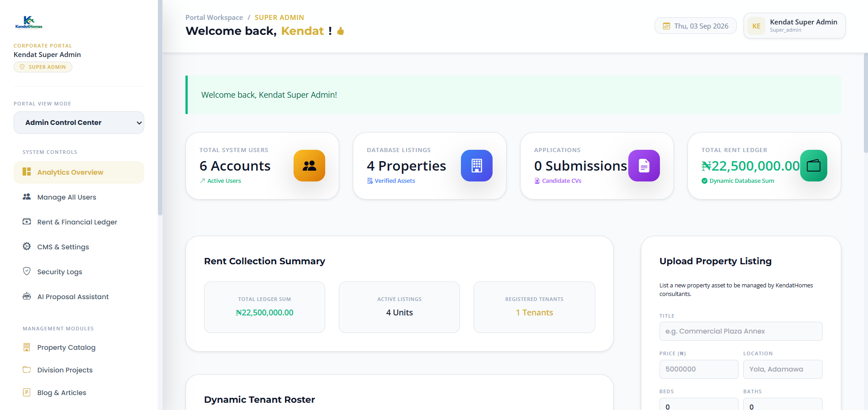
Task: Launch AI Proposal Assistant
Action: tap(79, 297)
